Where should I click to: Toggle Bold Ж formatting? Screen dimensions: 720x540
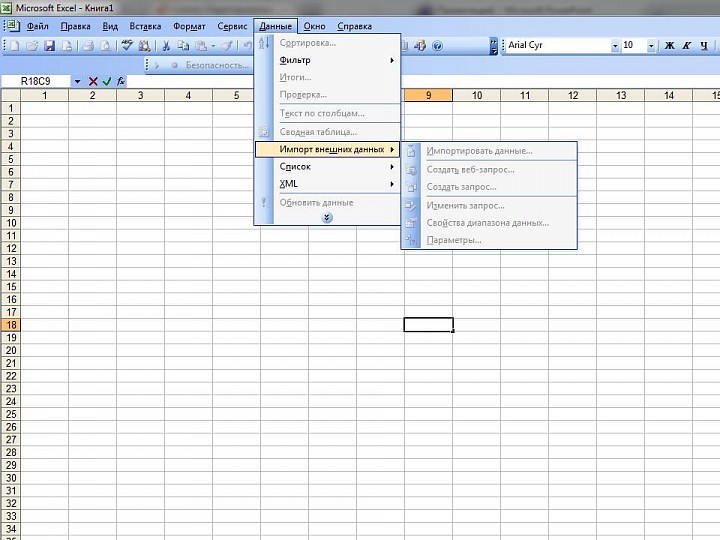pos(669,45)
